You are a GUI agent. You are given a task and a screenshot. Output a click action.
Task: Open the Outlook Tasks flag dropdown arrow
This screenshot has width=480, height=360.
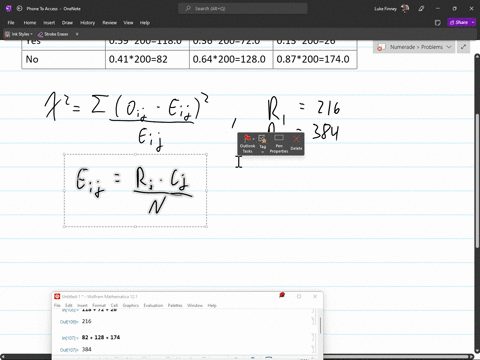pyautogui.click(x=253, y=139)
